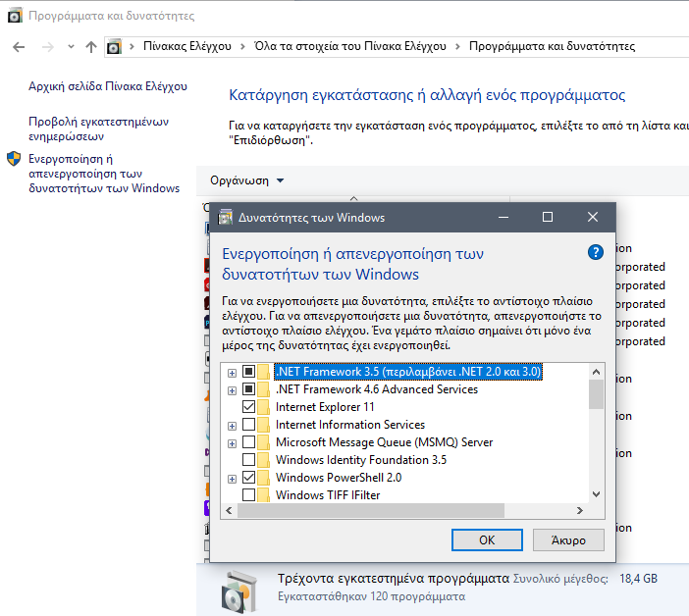This screenshot has height=616, width=689.
Task: Select Windows Identity Foundation 3.5 label
Action: pyautogui.click(x=361, y=460)
